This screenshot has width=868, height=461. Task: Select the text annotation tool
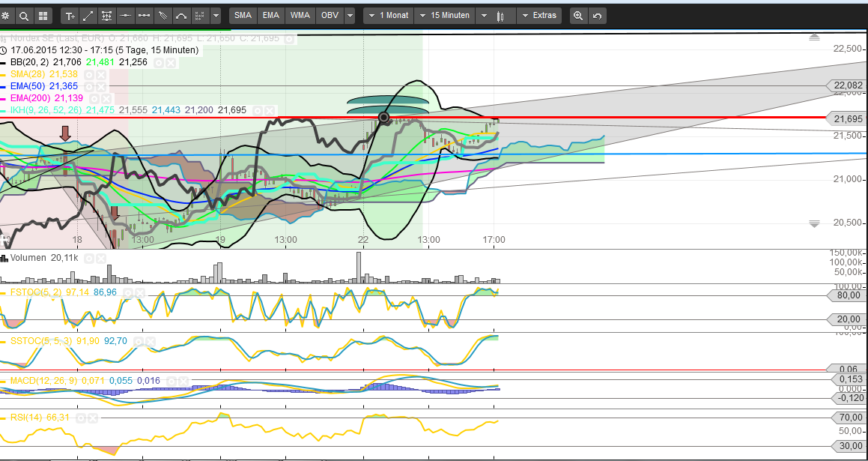70,16
